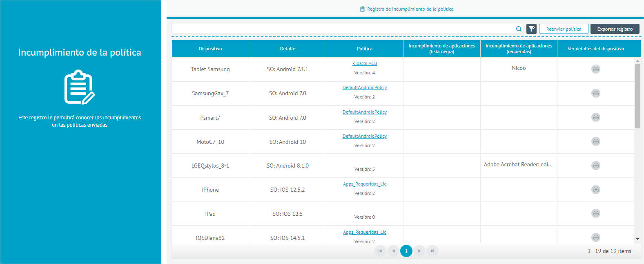Click the registro title clipboard icon

(x=362, y=9)
